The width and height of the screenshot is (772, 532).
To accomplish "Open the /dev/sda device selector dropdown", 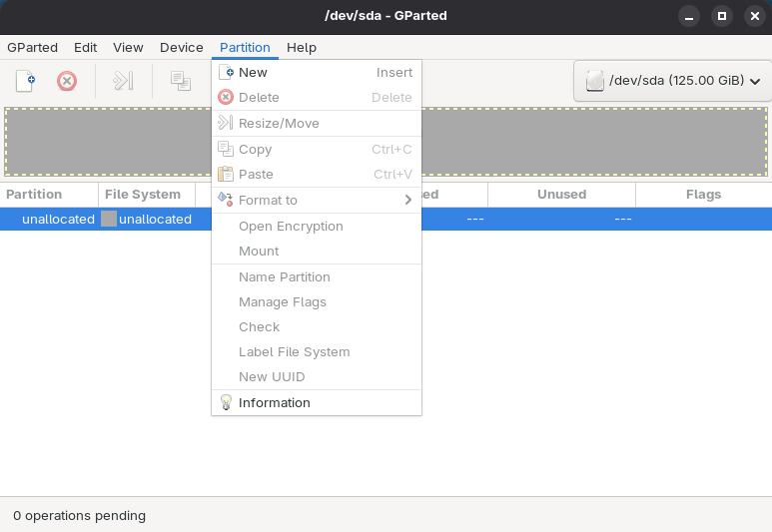I will pos(672,81).
